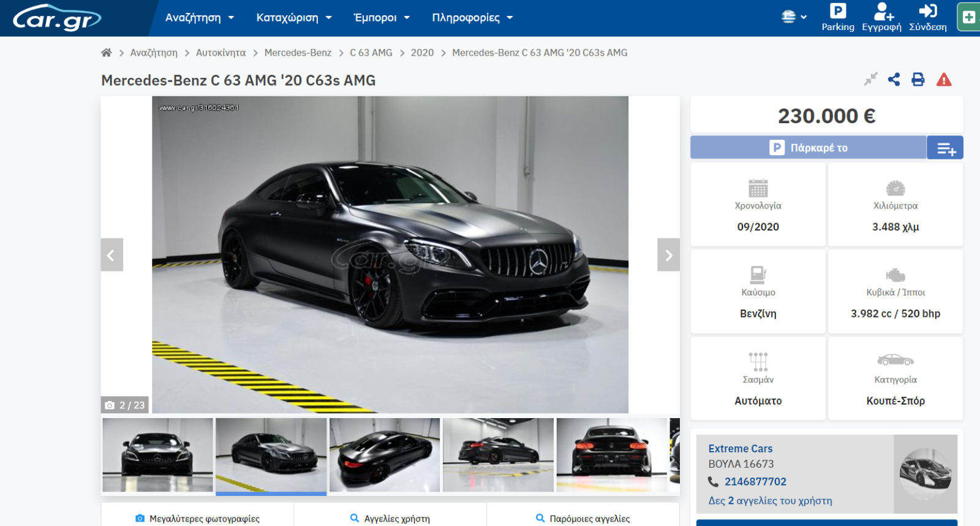Open the Αναζήτηση menu

click(200, 18)
